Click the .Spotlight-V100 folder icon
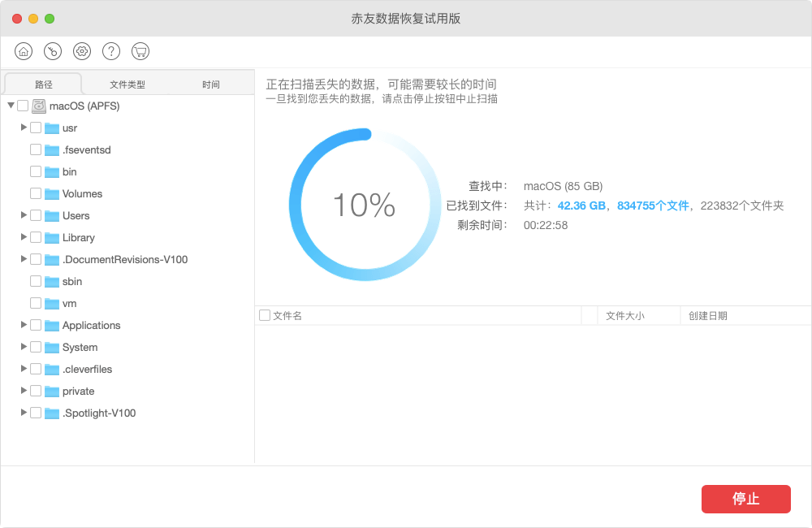This screenshot has width=812, height=528. (x=52, y=413)
